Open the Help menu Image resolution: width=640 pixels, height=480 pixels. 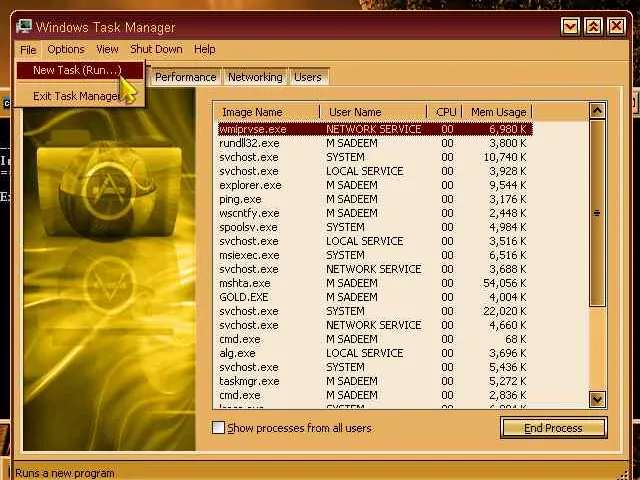pyautogui.click(x=204, y=49)
